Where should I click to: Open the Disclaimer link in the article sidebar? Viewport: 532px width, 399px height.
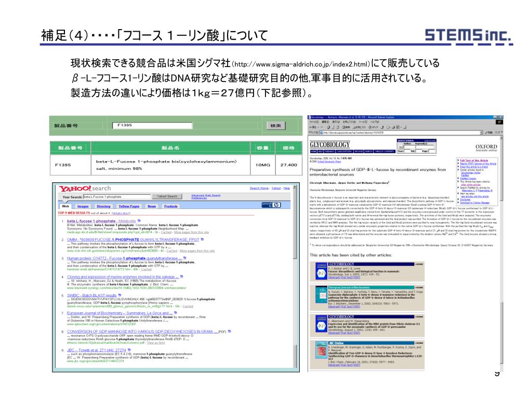click(465, 199)
